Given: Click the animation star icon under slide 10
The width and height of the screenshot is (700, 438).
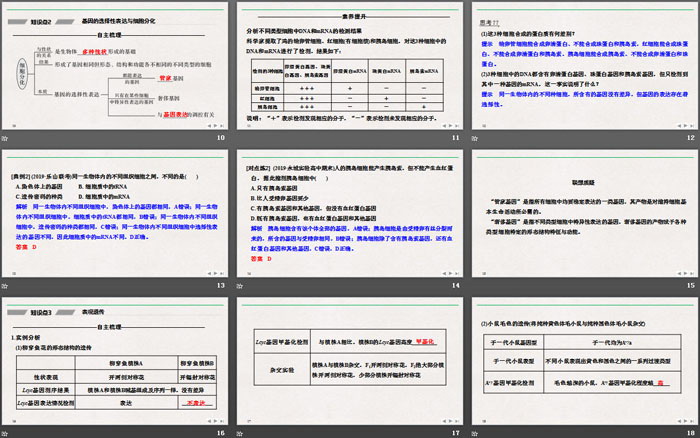Looking at the screenshot, I should tap(4, 138).
